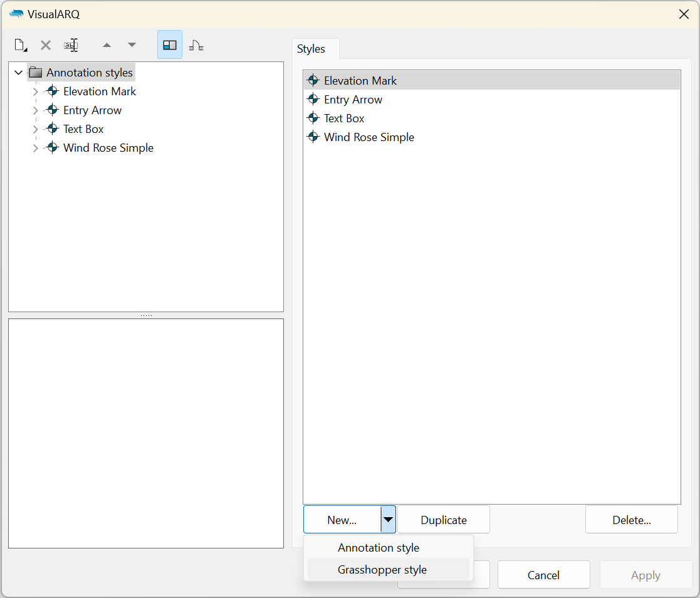
Task: Click Wind Rose Simple icon in tree
Action: pos(52,147)
